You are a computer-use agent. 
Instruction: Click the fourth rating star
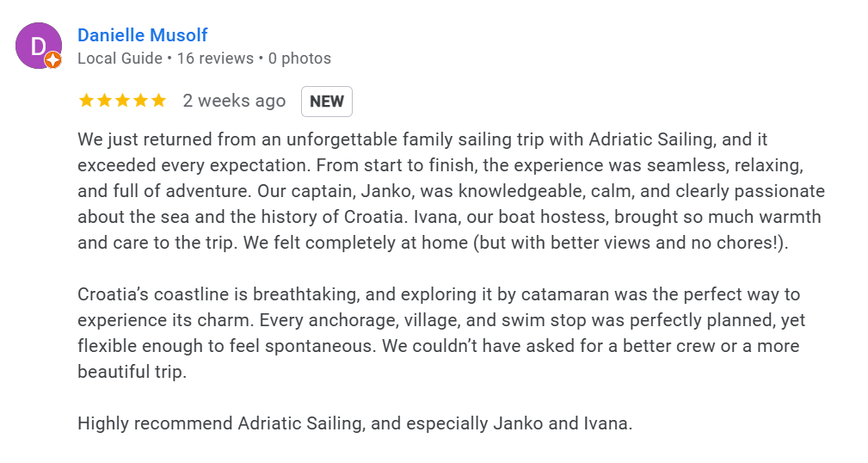click(x=140, y=101)
